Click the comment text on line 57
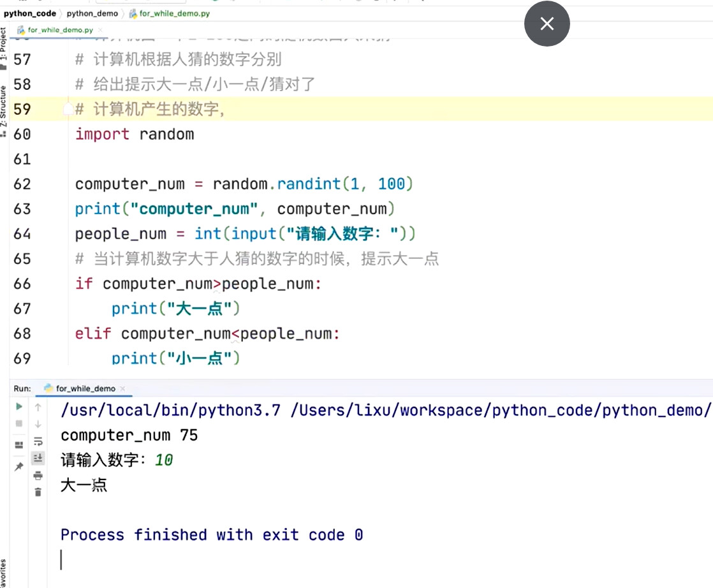 pos(179,59)
